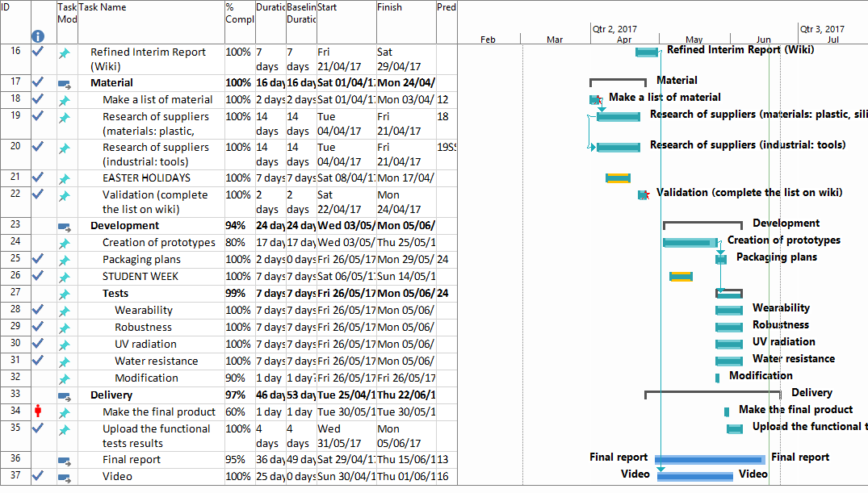
Task: Click the completed checkmark on the Video row
Action: 38,476
